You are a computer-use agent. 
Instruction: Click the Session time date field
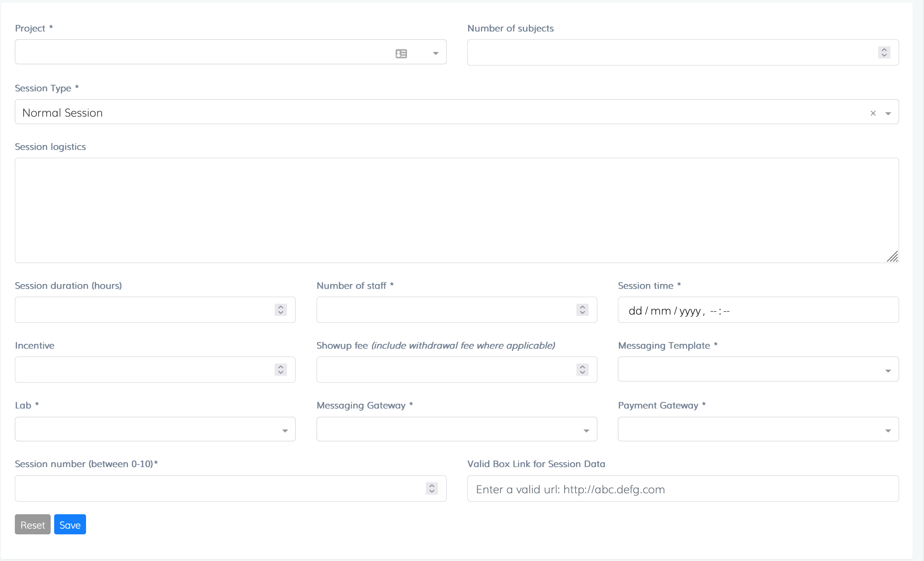pyautogui.click(x=758, y=310)
